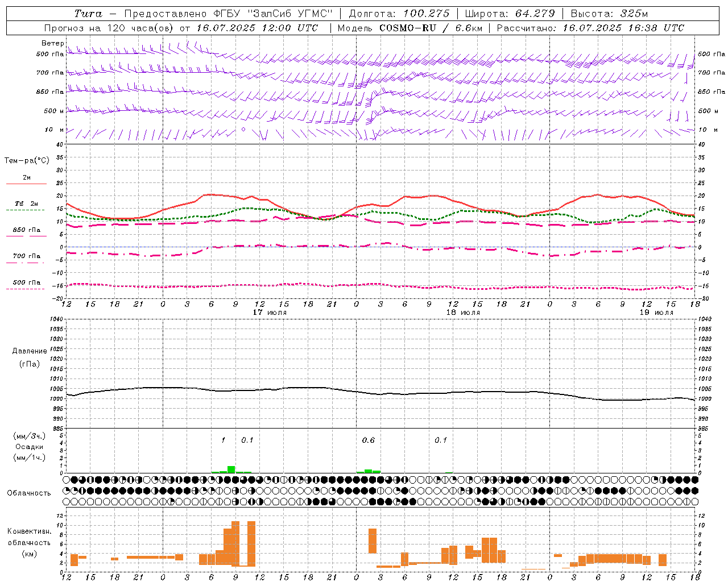This screenshot has height=582, width=728.
Task: Select the longitude value "Долгота: 100.275"
Action: (x=399, y=14)
